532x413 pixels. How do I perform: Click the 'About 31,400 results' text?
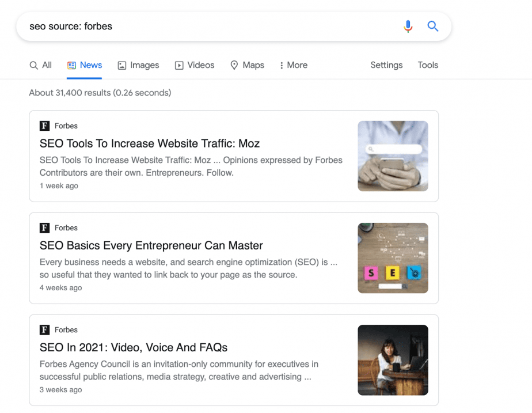[100, 93]
